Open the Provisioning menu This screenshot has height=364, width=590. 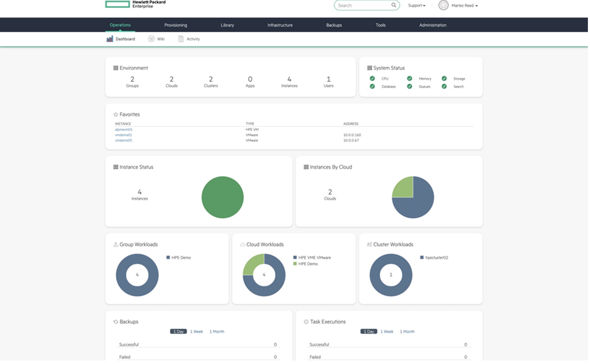tap(175, 25)
